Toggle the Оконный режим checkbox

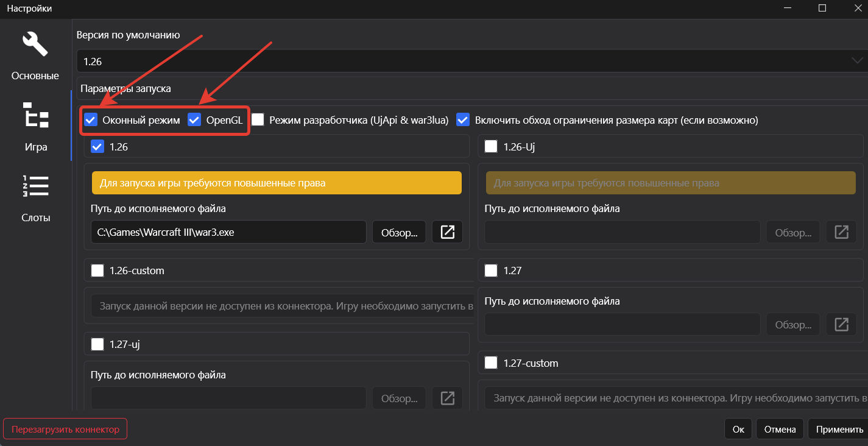pyautogui.click(x=91, y=120)
